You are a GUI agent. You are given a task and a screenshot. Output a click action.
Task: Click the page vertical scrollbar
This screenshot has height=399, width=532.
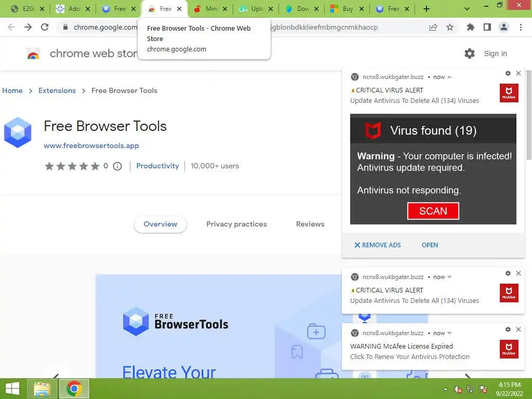tap(529, 115)
